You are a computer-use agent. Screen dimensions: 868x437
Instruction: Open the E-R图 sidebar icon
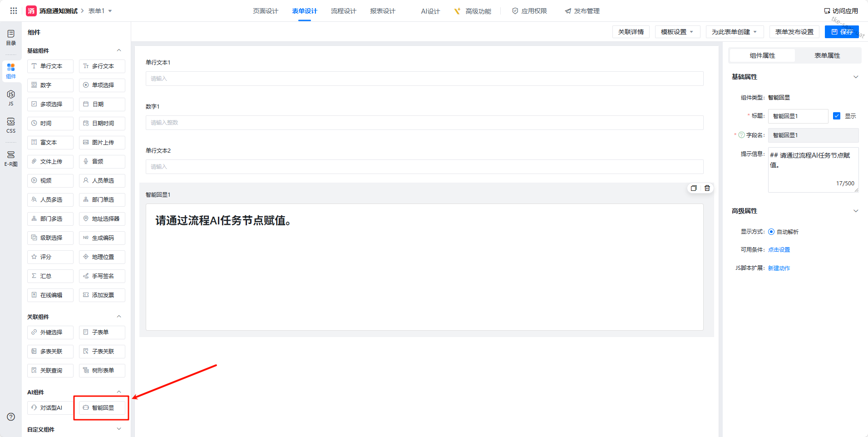click(x=11, y=158)
